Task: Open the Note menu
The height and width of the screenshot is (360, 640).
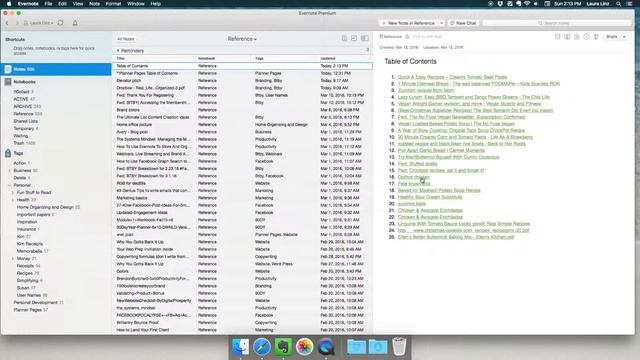Action: (94, 4)
